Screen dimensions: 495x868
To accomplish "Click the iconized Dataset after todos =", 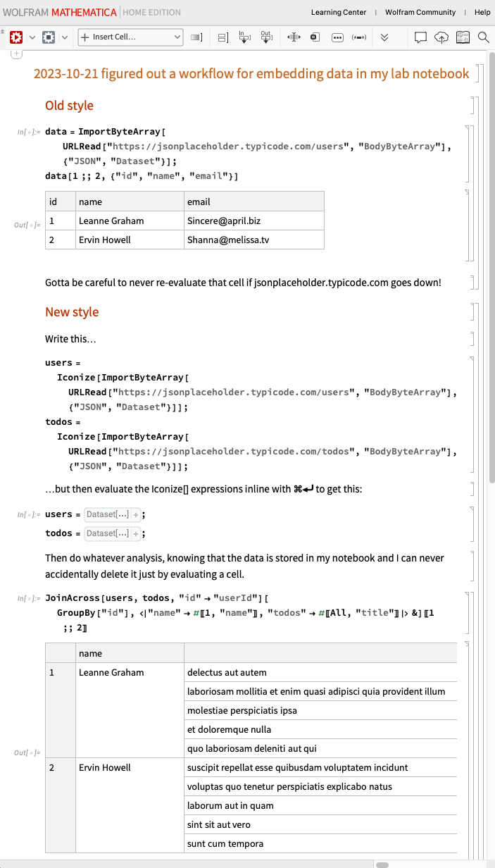I will click(113, 533).
